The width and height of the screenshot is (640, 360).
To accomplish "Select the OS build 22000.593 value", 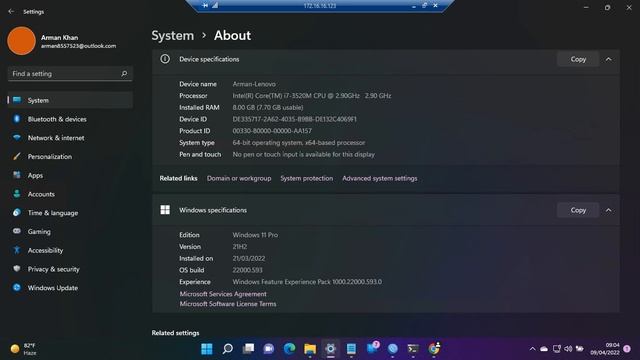I will (247, 270).
